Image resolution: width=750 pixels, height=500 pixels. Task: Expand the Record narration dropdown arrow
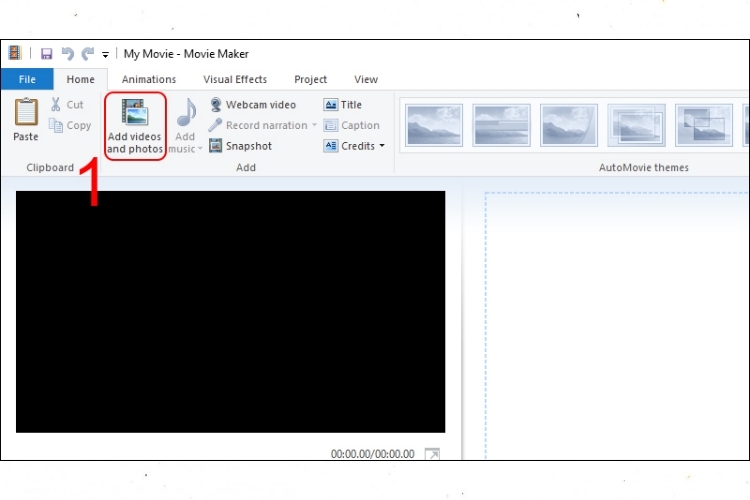tap(314, 125)
